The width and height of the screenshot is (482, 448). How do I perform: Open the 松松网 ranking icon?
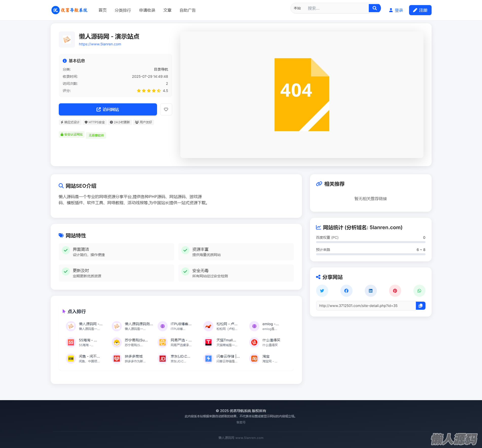pyautogui.click(x=208, y=326)
